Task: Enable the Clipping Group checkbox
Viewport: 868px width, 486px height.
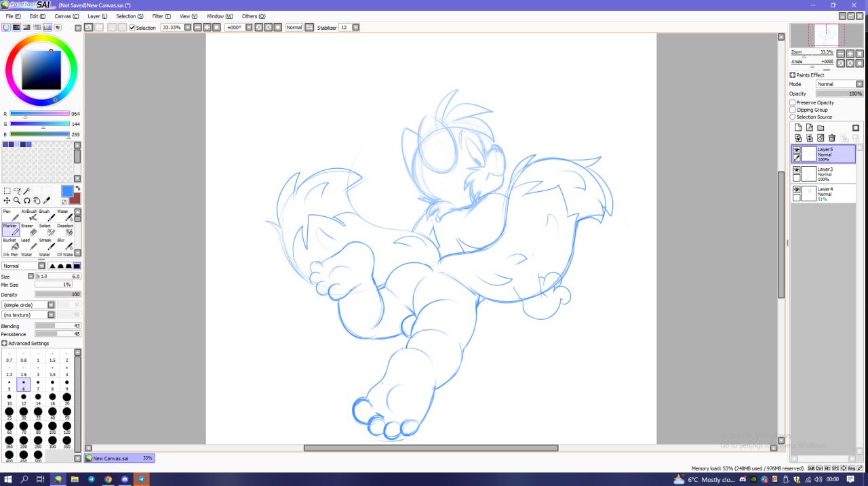Action: (793, 110)
